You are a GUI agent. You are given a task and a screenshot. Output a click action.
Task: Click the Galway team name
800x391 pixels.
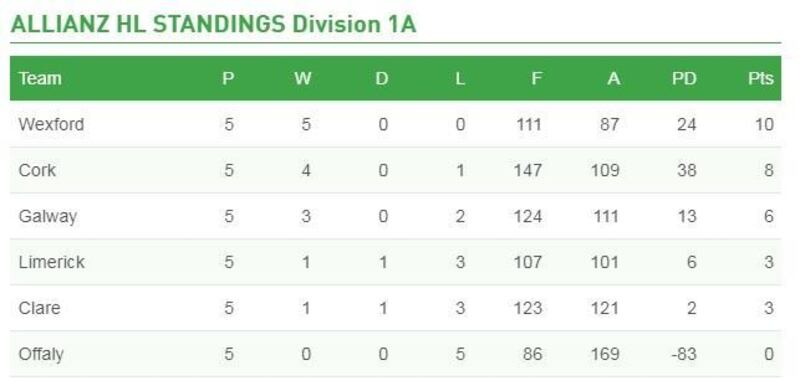click(x=47, y=216)
